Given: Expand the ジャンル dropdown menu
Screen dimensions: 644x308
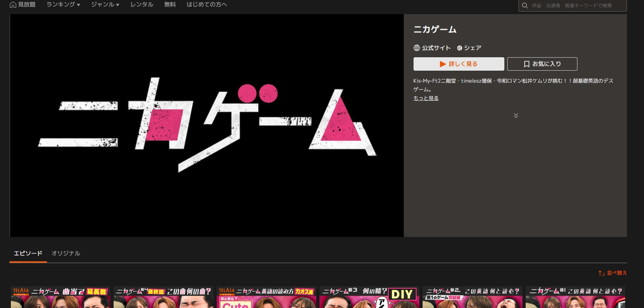Looking at the screenshot, I should (x=105, y=5).
